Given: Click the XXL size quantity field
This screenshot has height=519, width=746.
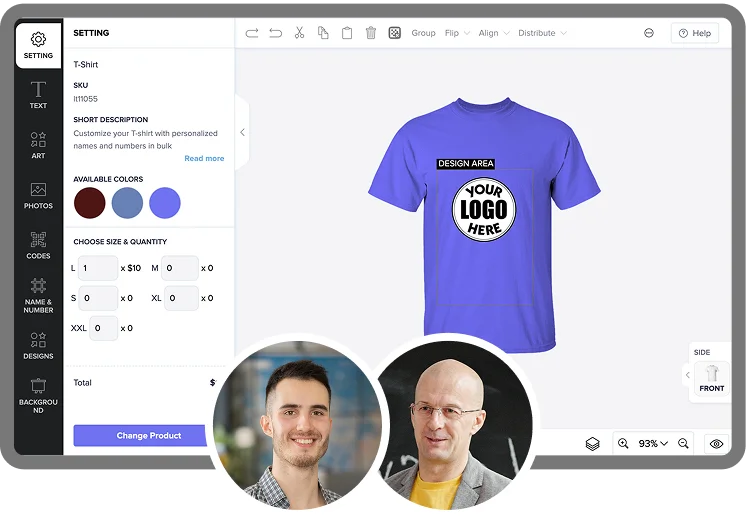Looking at the screenshot, I should click(103, 328).
